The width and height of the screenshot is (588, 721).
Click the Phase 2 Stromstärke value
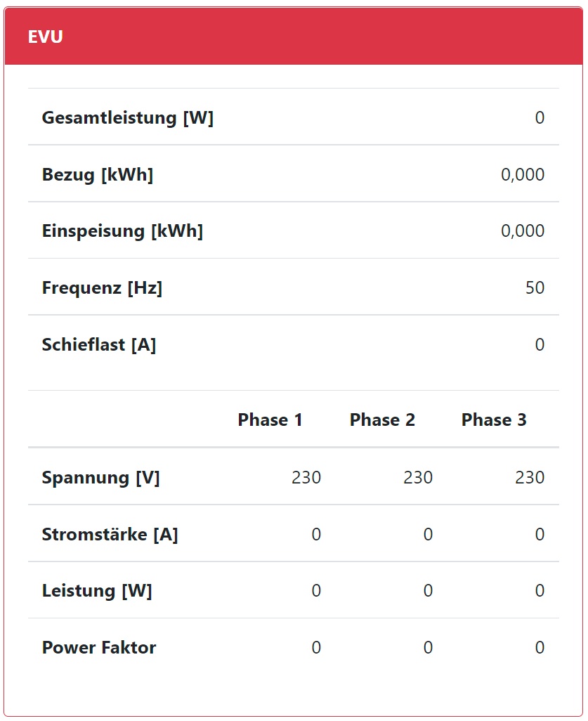(428, 535)
